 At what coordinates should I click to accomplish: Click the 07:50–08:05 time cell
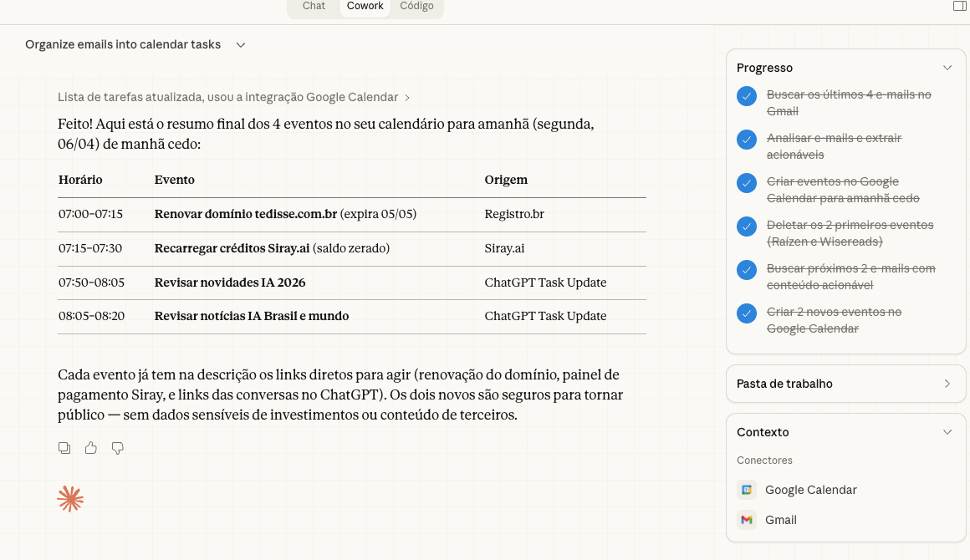coord(91,283)
